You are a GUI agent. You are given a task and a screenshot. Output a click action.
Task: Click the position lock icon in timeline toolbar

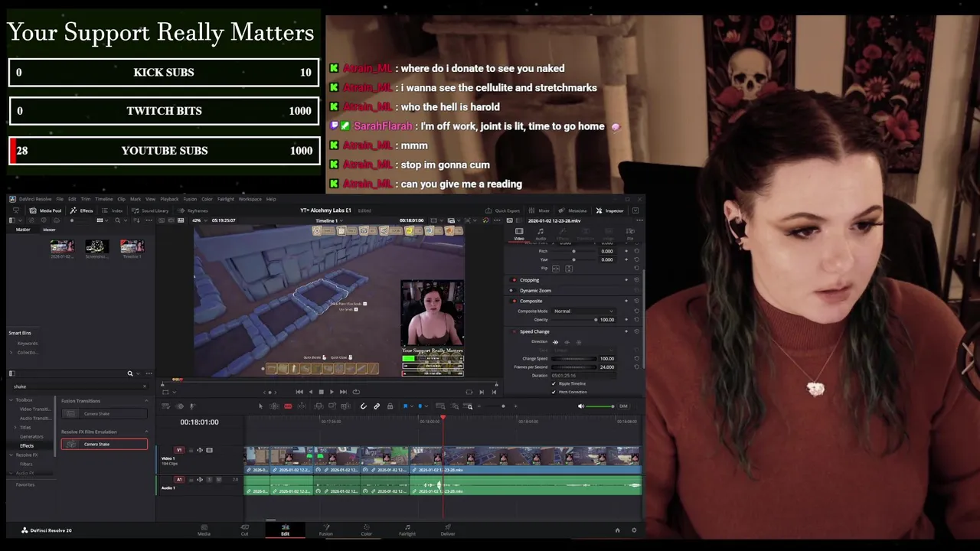(x=390, y=406)
